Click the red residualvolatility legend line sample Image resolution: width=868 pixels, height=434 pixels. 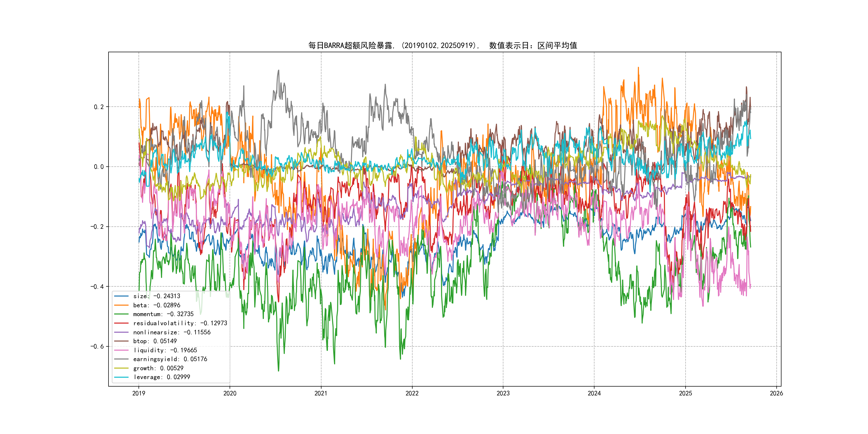(x=121, y=323)
